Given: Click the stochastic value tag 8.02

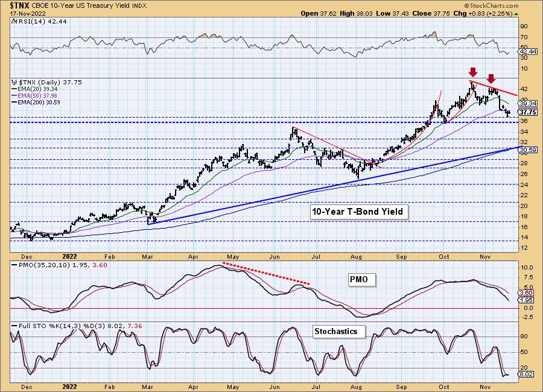Looking at the screenshot, I should (526, 375).
